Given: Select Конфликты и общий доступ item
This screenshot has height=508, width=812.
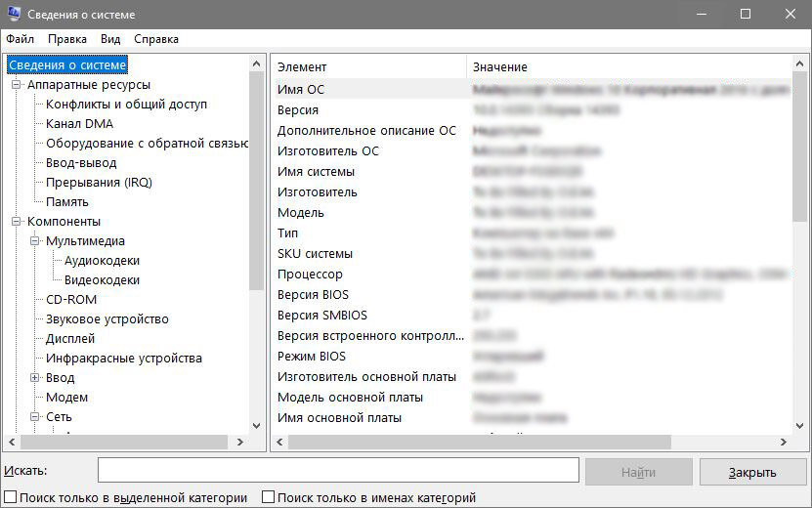Looking at the screenshot, I should click(x=126, y=105).
